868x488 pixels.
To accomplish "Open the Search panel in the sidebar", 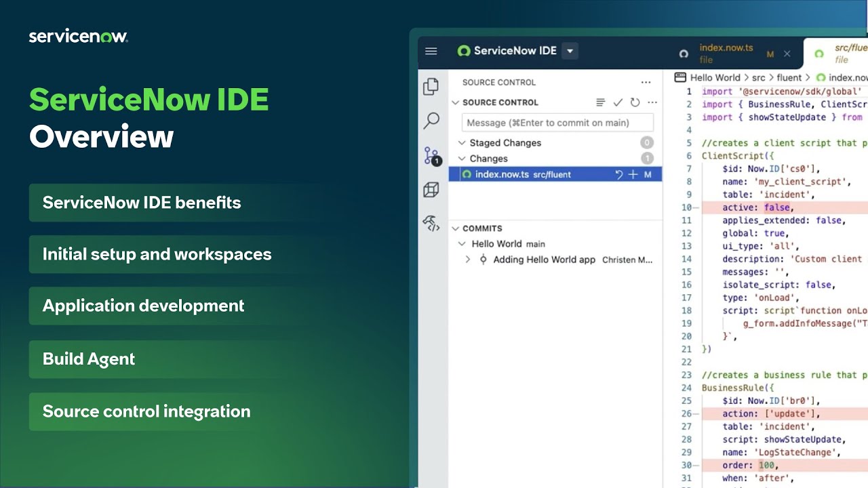I will point(431,121).
